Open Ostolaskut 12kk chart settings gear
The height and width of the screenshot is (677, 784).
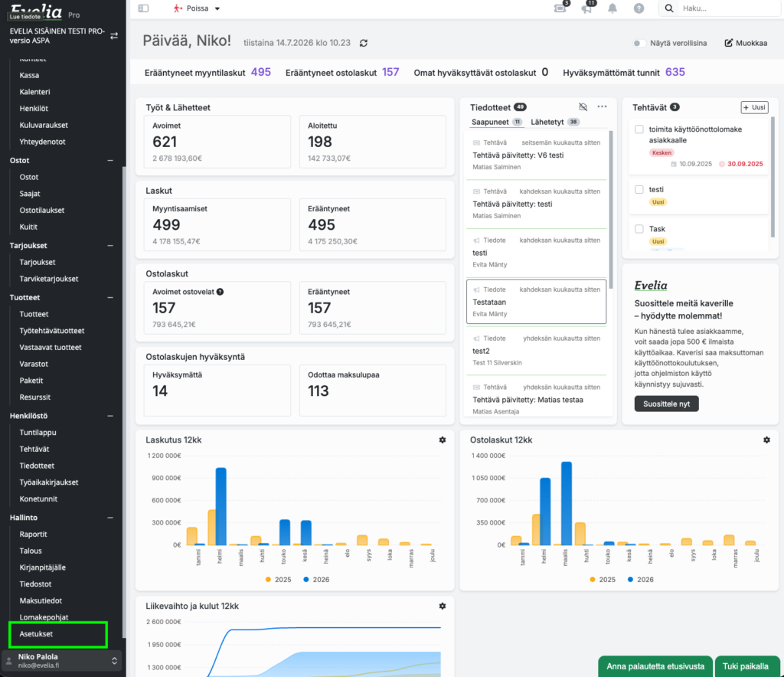coord(766,440)
